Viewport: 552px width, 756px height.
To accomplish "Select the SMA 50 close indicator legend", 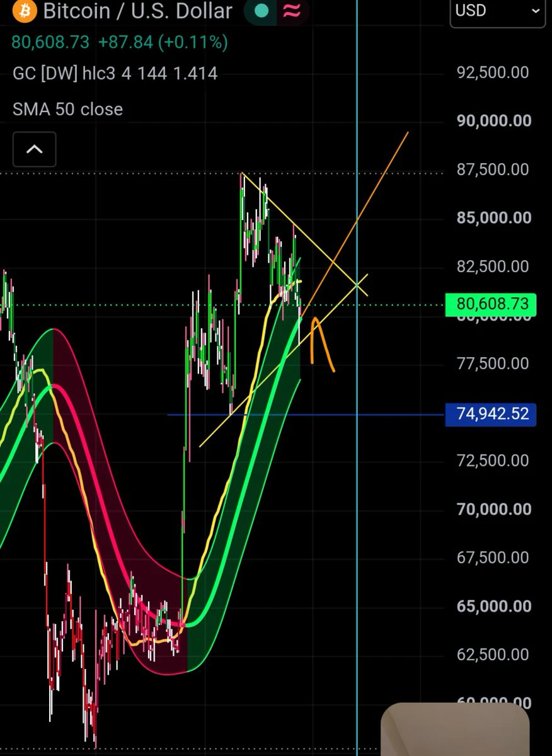I will (x=67, y=109).
